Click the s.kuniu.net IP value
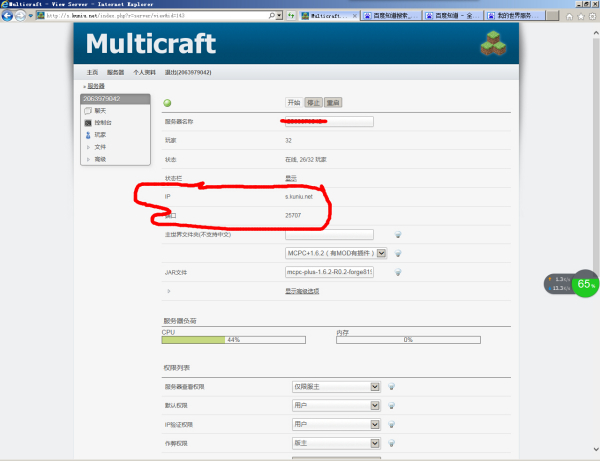Viewport: 600px width, 461px height. coord(299,197)
